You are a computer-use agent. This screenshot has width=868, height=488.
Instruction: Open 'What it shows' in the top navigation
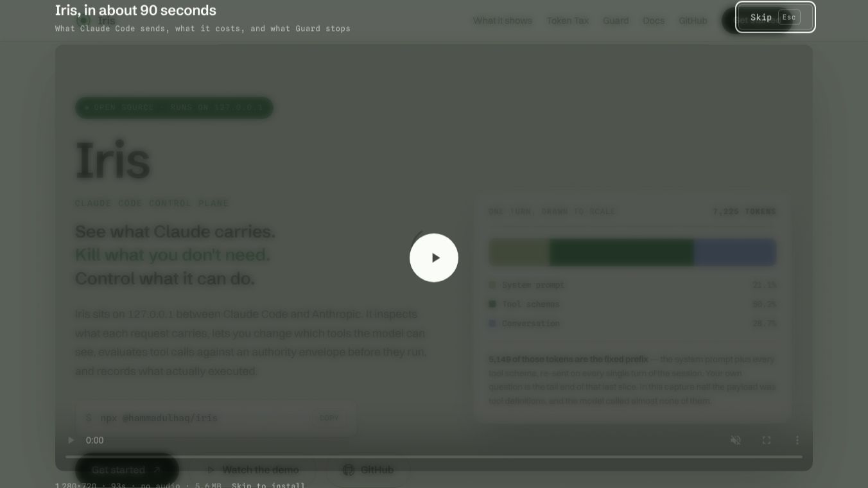pos(503,21)
